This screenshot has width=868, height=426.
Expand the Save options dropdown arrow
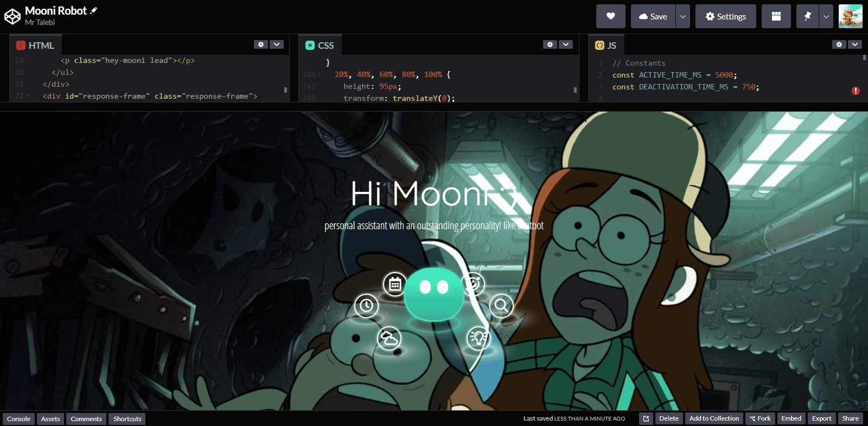click(683, 16)
